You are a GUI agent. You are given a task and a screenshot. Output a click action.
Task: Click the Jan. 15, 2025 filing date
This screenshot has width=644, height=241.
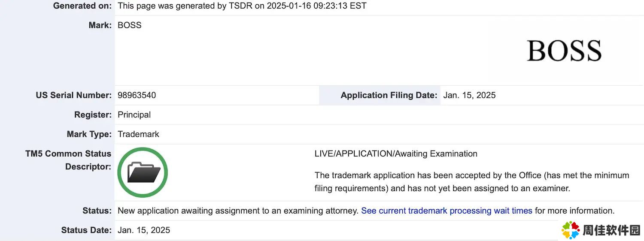[469, 95]
